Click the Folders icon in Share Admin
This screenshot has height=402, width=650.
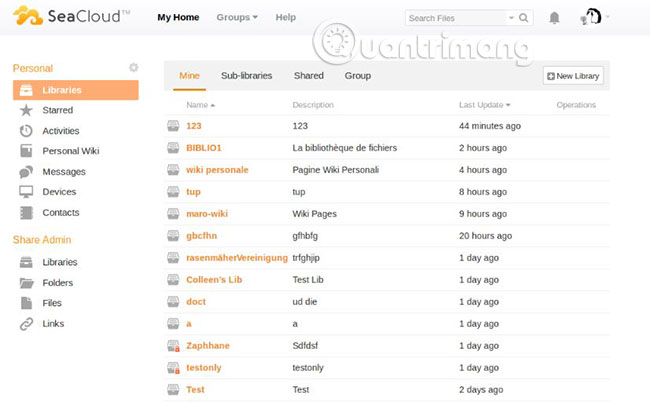pyautogui.click(x=27, y=283)
